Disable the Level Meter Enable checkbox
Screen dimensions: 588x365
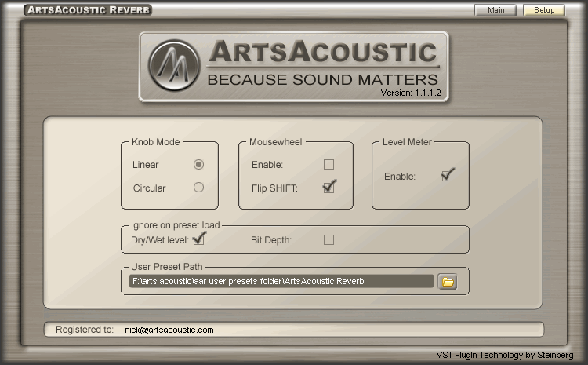(446, 176)
